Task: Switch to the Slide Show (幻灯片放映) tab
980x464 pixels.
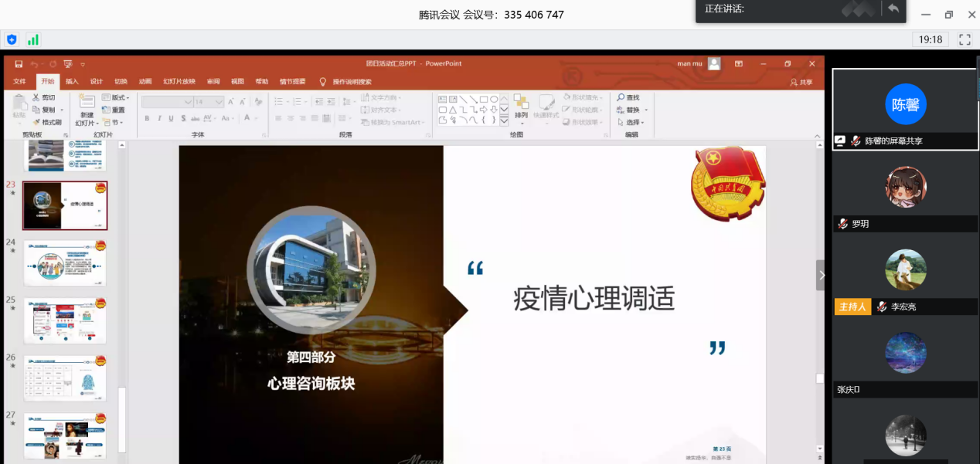Action: (179, 82)
